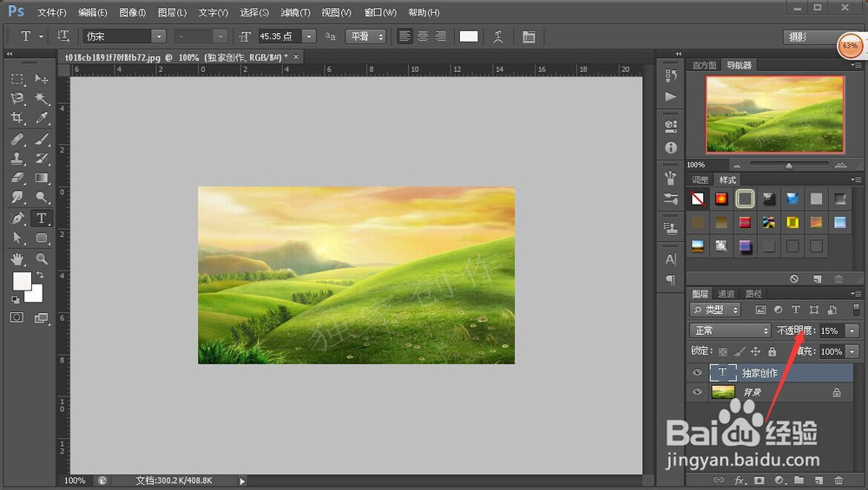This screenshot has width=868, height=490.
Task: Close the document tab t018cb1891f70f8fb72.jpg
Action: pos(296,57)
